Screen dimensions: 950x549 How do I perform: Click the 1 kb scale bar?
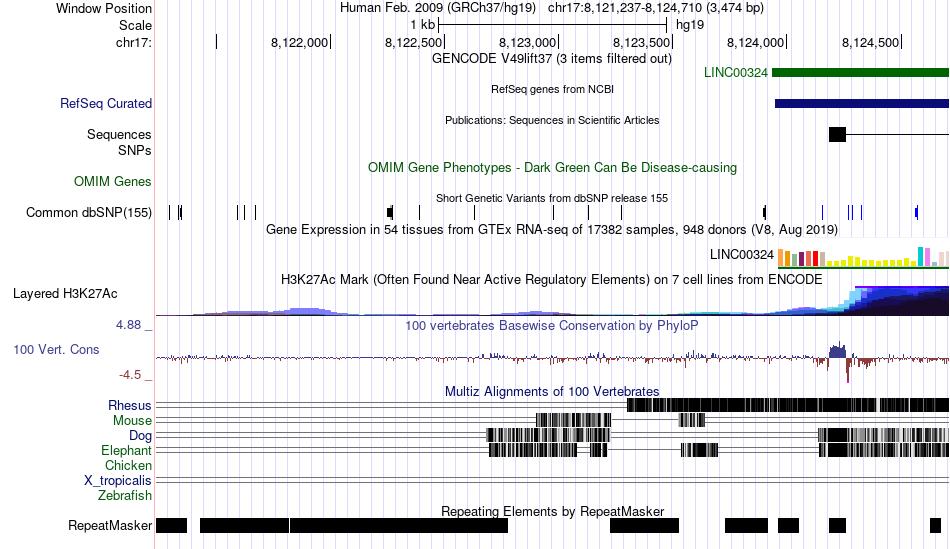tap(552, 25)
